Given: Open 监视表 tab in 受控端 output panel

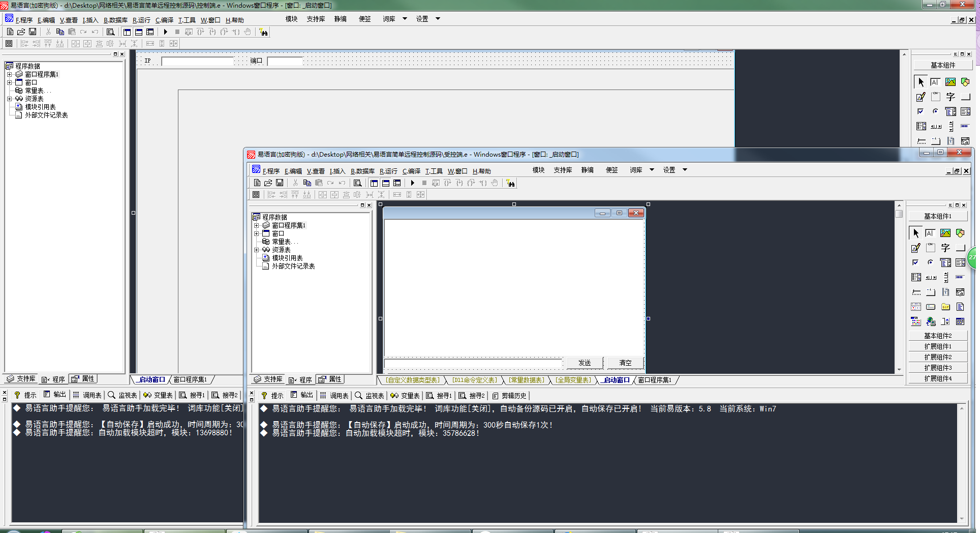Looking at the screenshot, I should click(370, 395).
